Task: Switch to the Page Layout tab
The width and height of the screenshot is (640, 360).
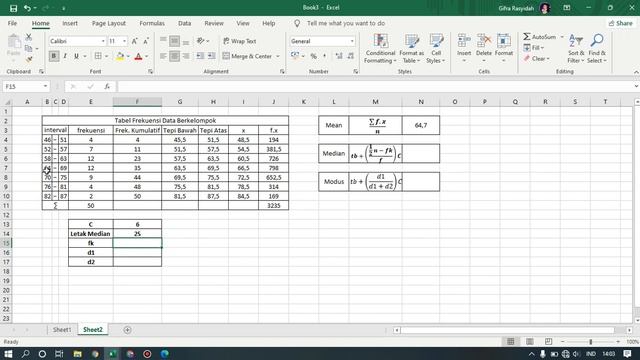Action: [x=109, y=23]
